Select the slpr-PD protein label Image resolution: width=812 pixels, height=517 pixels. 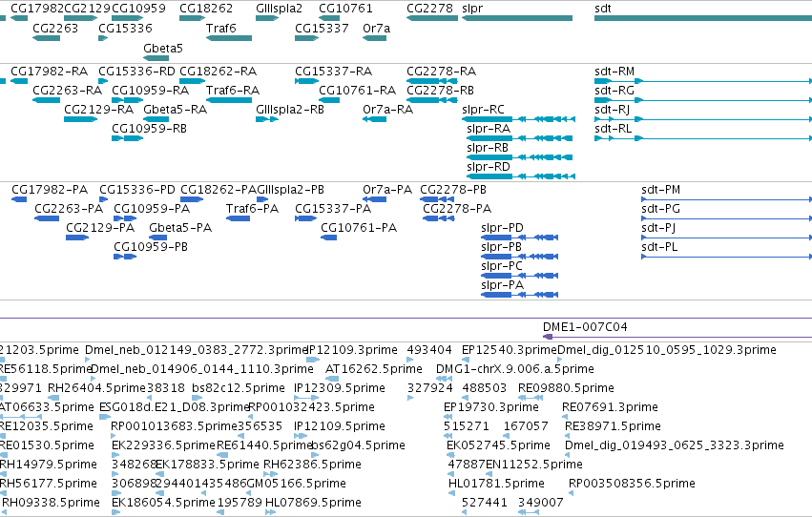pyautogui.click(x=502, y=228)
